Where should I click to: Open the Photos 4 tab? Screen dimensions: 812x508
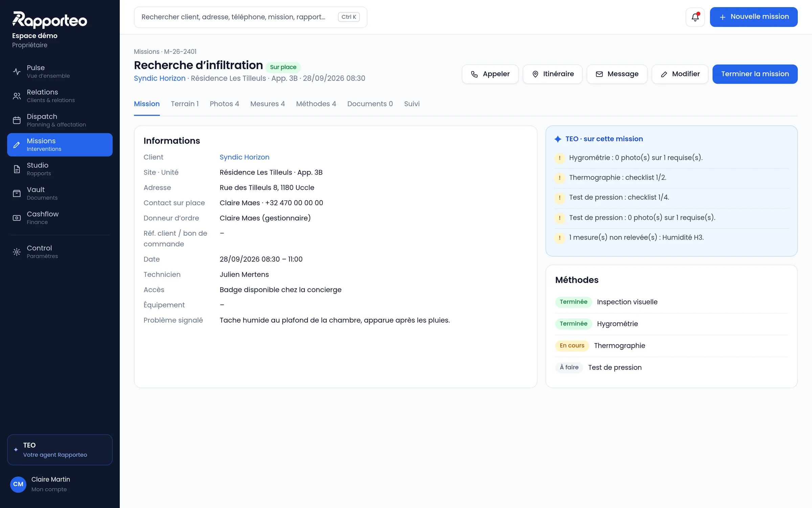point(224,104)
